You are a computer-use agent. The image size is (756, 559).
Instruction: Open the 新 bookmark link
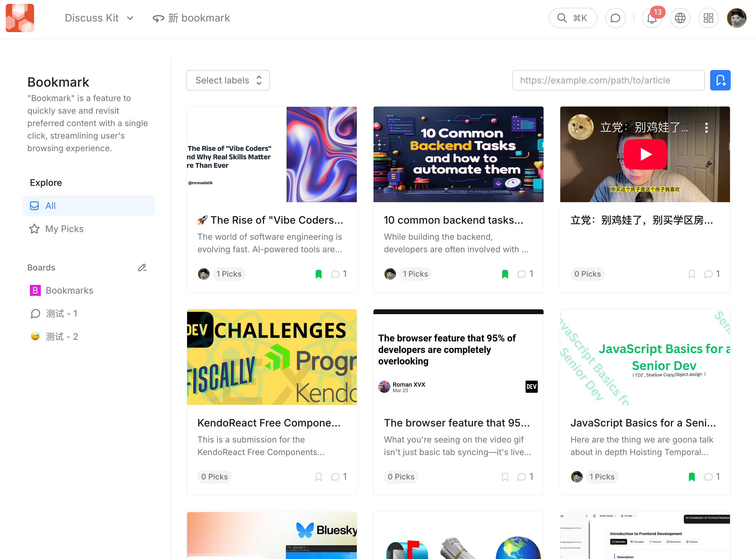point(191,18)
